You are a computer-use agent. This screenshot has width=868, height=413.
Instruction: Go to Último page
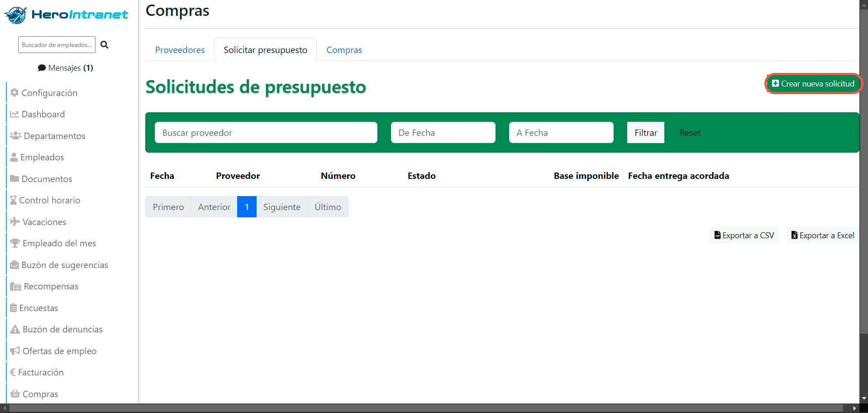coord(328,207)
